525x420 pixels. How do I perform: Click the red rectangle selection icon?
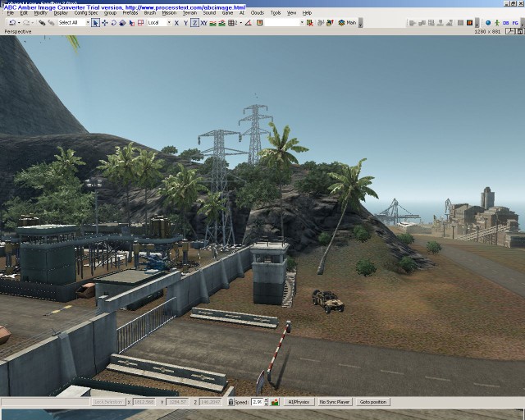coord(140,23)
